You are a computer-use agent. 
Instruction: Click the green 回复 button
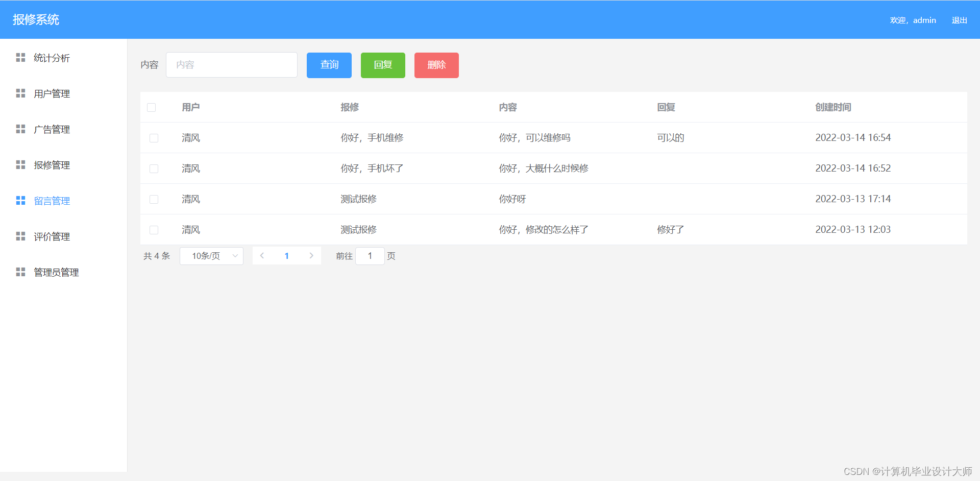383,65
